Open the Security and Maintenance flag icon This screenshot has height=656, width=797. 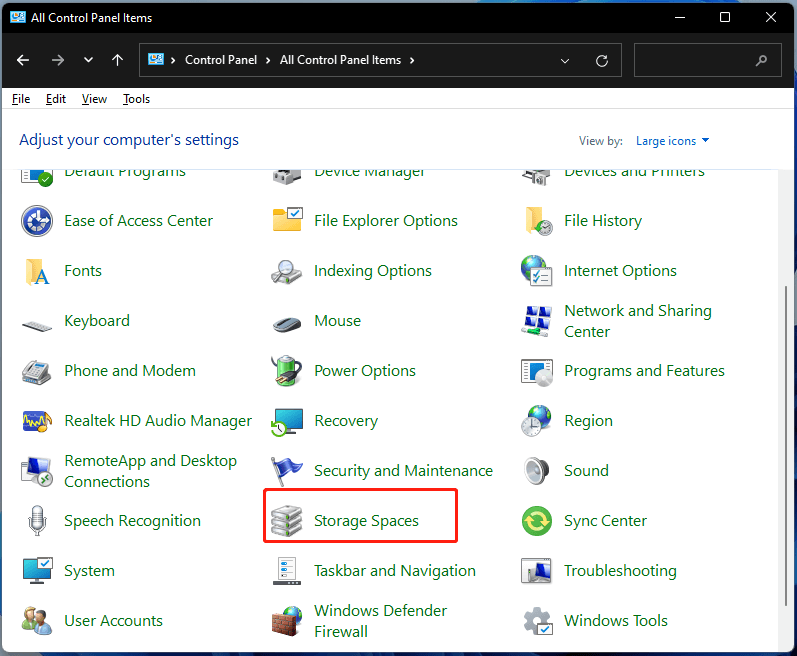point(286,471)
